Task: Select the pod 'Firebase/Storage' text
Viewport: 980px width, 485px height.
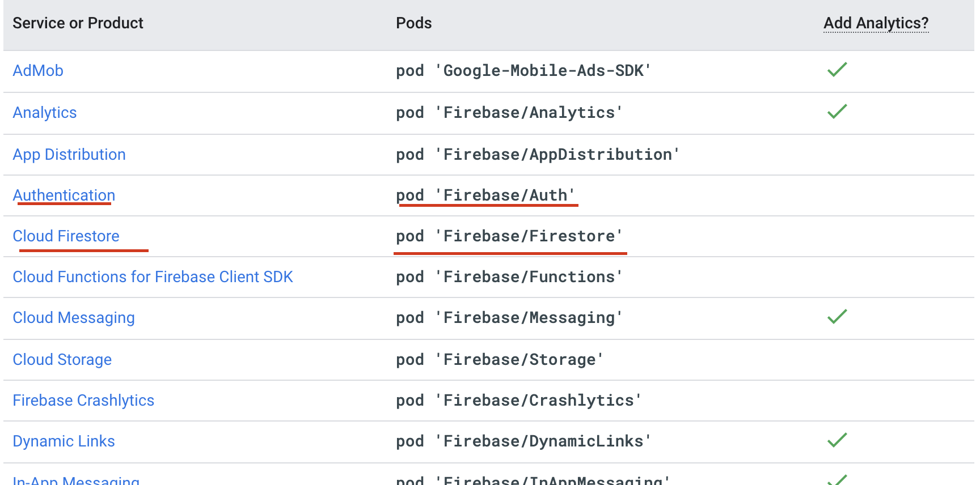Action: 500,360
